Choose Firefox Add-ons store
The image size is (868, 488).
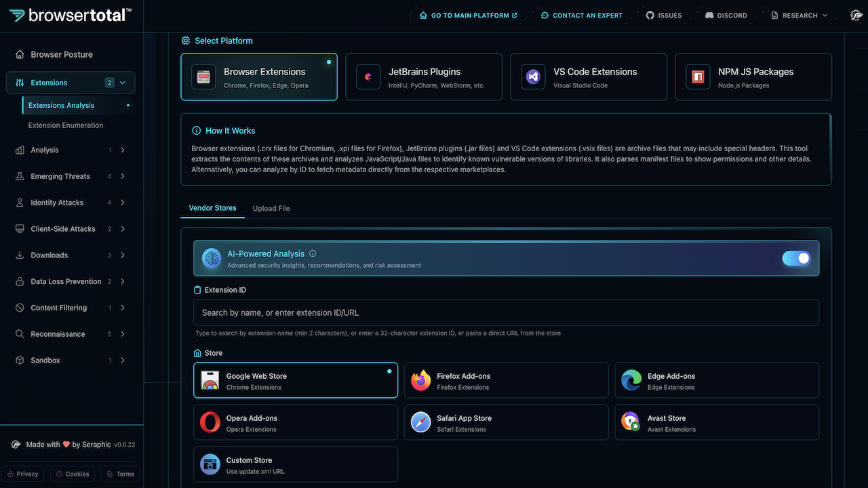(x=507, y=380)
